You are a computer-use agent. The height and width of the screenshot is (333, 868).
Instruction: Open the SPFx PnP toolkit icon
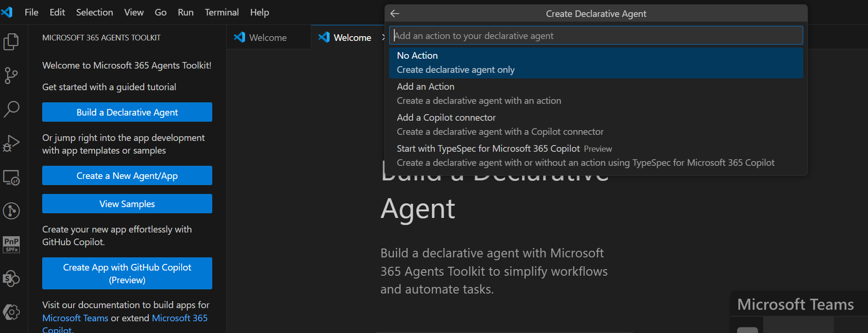(x=11, y=245)
